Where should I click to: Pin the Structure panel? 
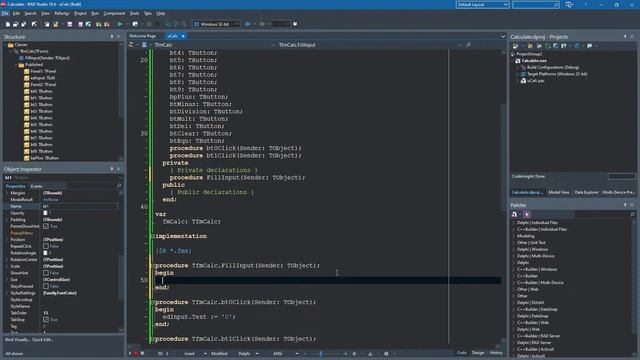click(111, 37)
